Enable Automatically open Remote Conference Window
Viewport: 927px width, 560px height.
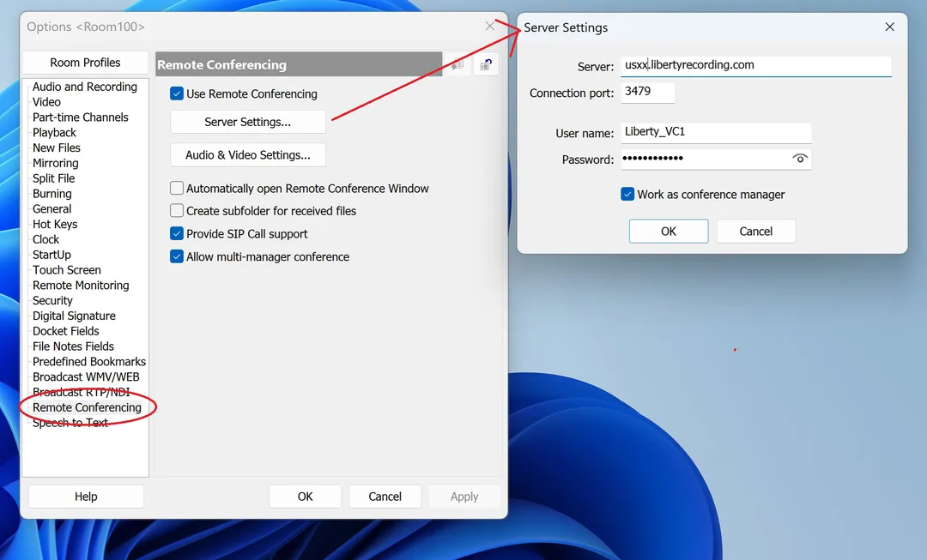point(177,188)
